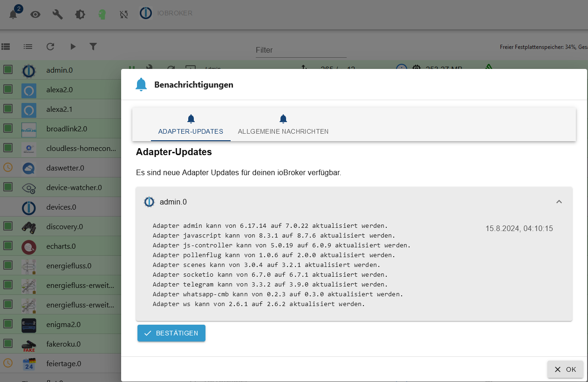
Task: Click the ioBroker logo in the header
Action: tap(146, 14)
